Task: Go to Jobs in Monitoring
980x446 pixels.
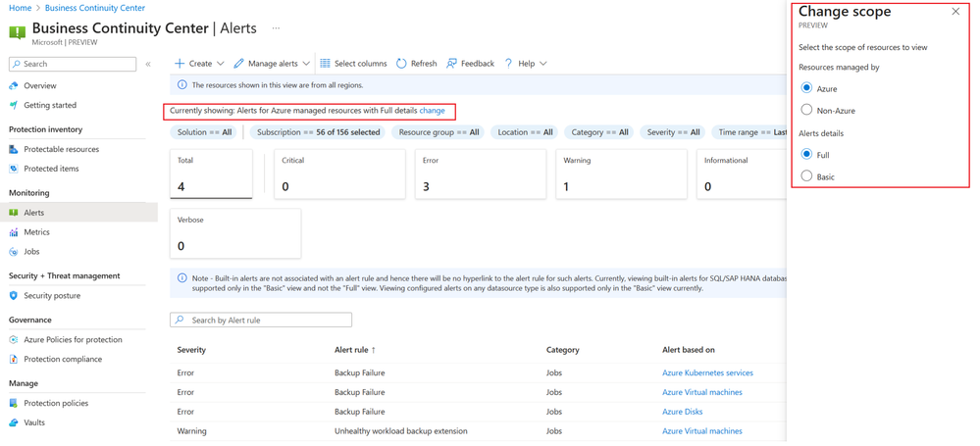Action: [31, 251]
